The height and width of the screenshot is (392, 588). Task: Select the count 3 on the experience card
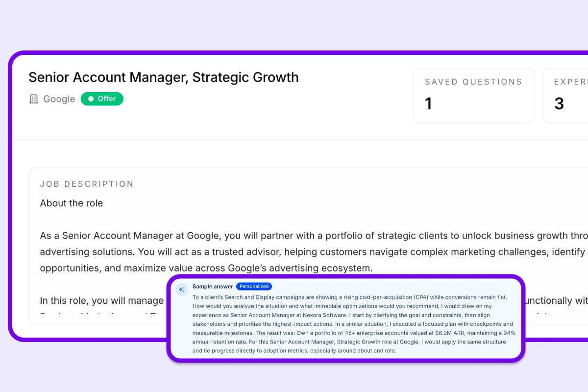click(559, 103)
